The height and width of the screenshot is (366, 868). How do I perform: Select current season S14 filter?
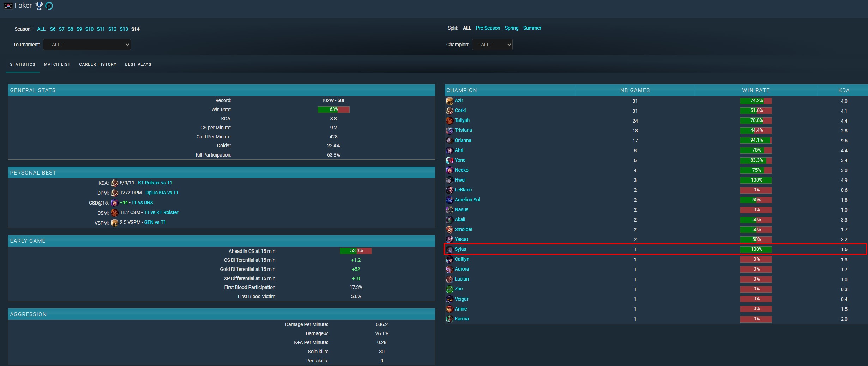tap(135, 29)
